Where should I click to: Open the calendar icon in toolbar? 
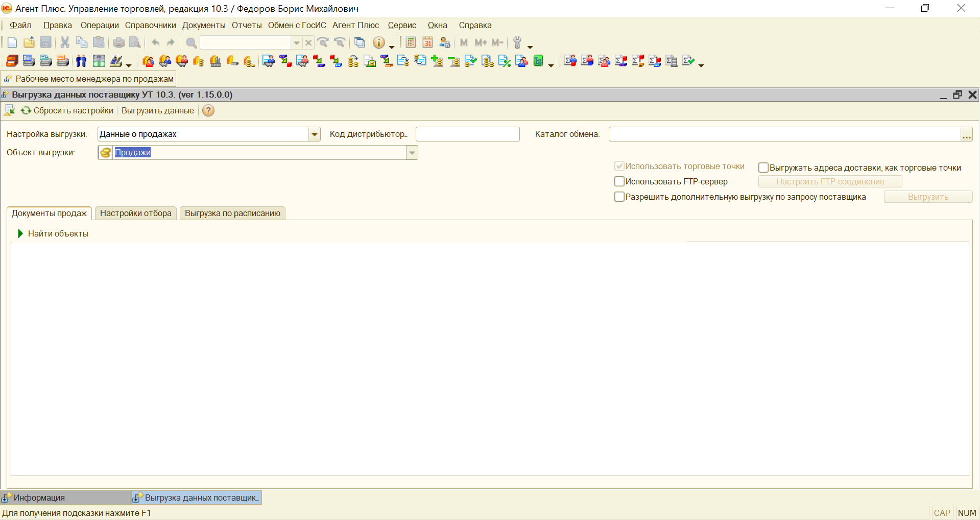pos(427,43)
